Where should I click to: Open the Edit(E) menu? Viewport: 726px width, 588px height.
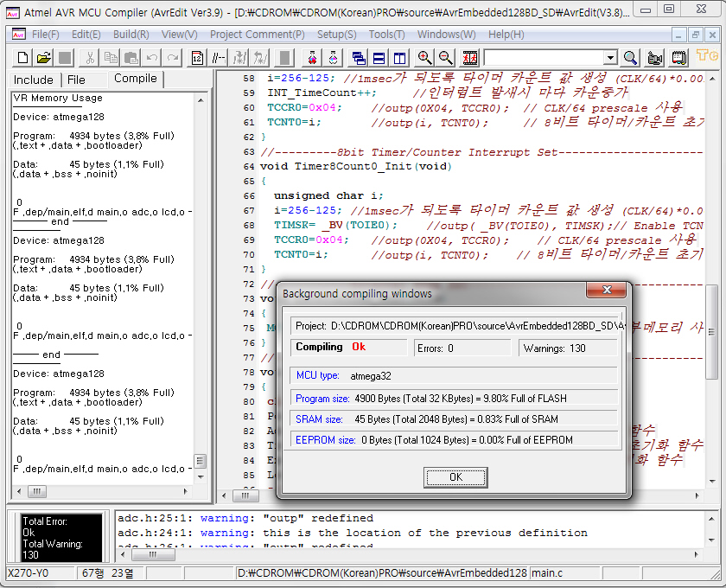click(x=86, y=35)
